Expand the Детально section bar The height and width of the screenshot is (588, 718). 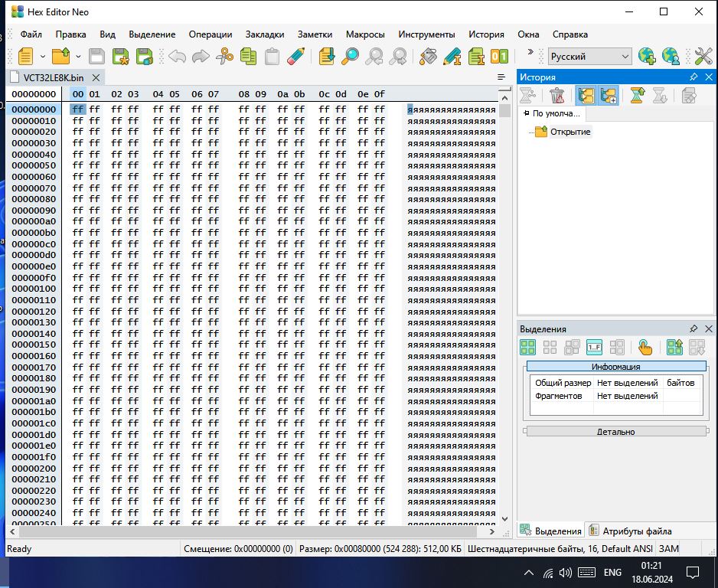click(616, 431)
